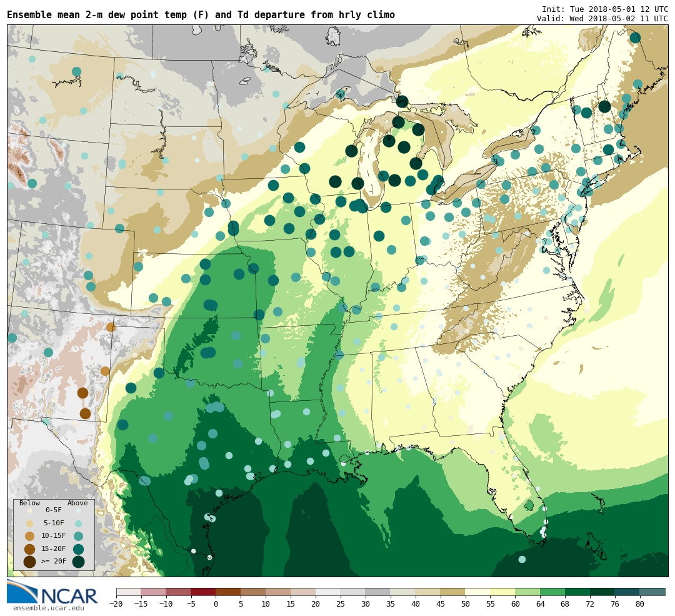Click the Above 5-10F light teal legend dot
The image size is (675, 616).
[x=78, y=524]
